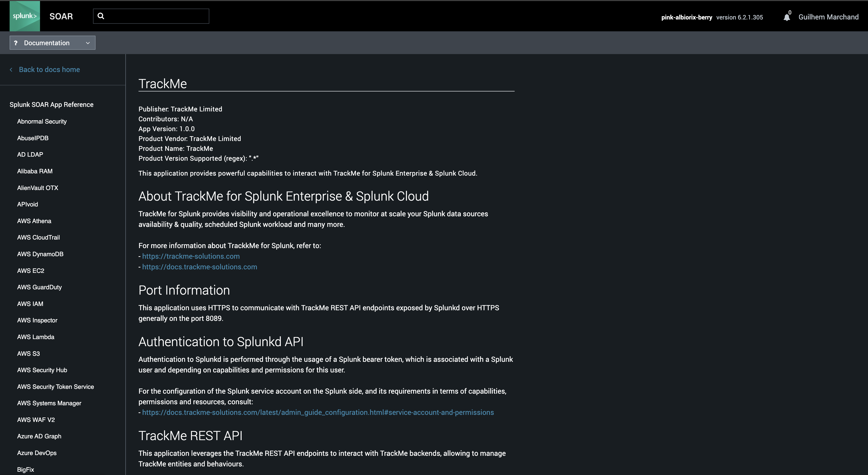The width and height of the screenshot is (868, 475).
Task: Click the Contributors: N/A line
Action: pos(166,119)
